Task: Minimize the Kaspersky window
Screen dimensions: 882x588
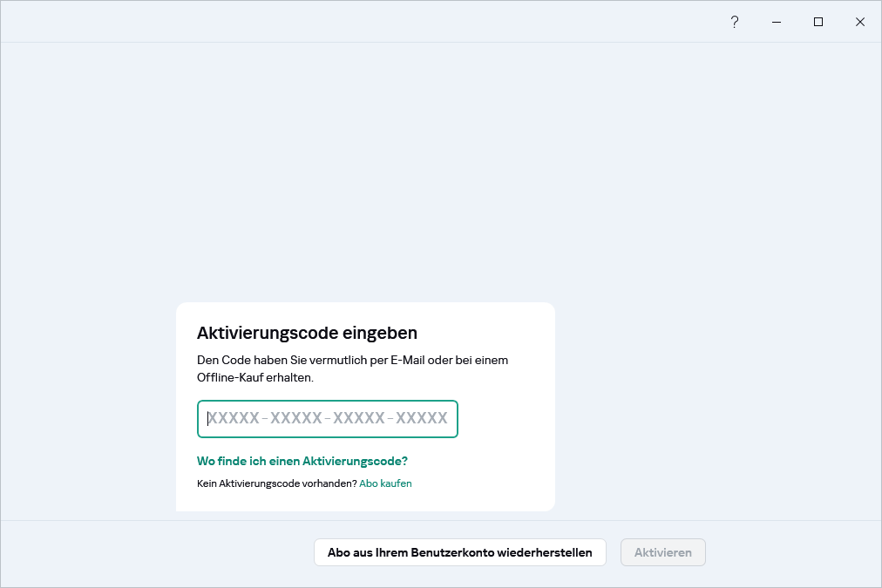Action: [776, 22]
